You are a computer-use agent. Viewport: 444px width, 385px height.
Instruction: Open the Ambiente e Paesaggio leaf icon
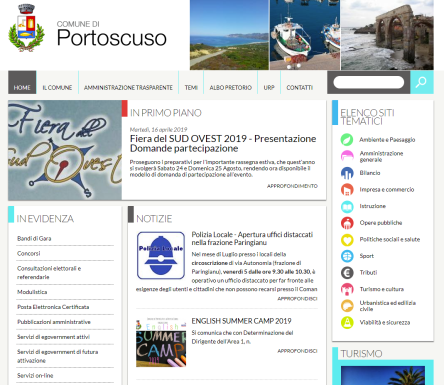347,139
